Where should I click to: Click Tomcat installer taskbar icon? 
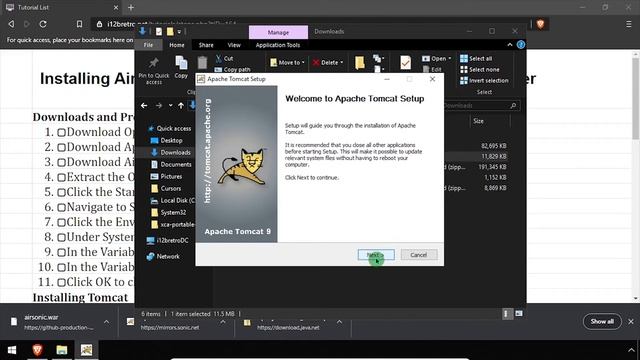86,350
